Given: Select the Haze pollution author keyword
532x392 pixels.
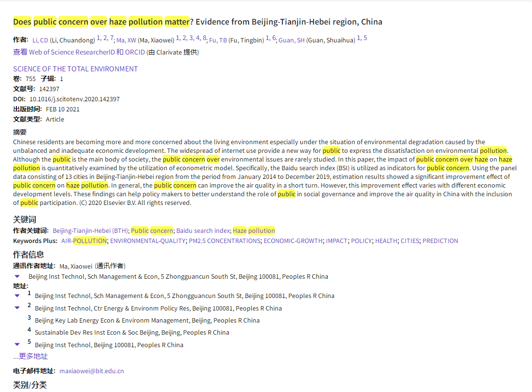Looking at the screenshot, I should [253, 231].
